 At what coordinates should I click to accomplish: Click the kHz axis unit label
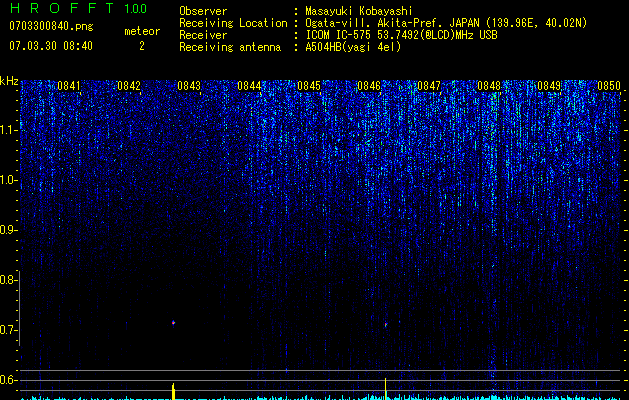pyautogui.click(x=9, y=81)
